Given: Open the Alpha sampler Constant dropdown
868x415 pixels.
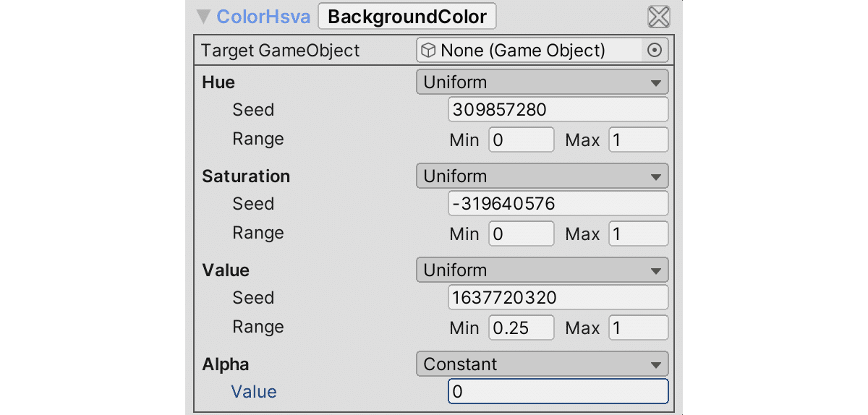Looking at the screenshot, I should [x=542, y=364].
